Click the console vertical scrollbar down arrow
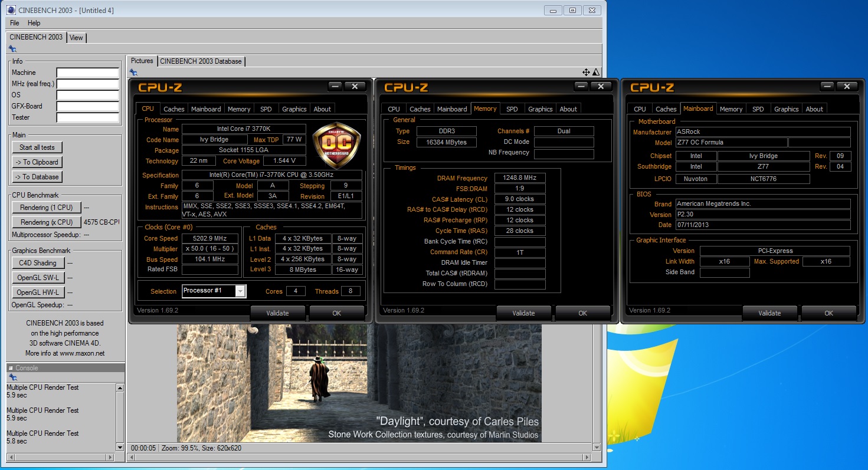 pos(120,446)
